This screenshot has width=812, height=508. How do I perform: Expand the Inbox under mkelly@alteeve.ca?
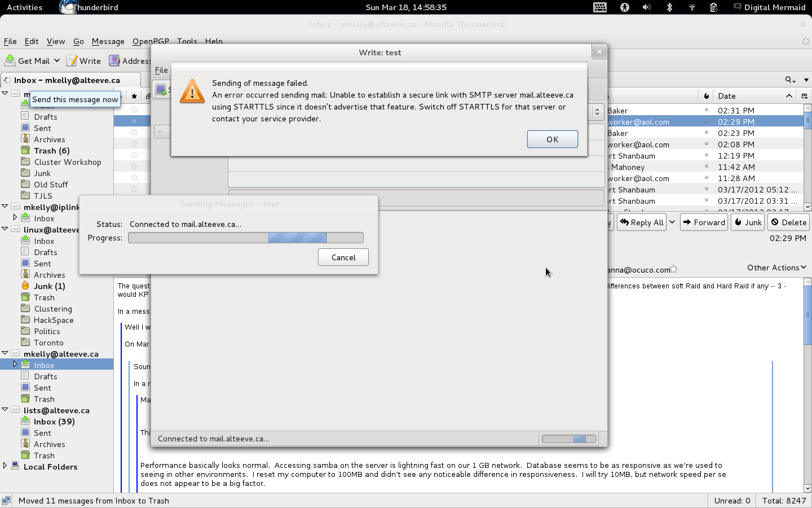coord(15,365)
